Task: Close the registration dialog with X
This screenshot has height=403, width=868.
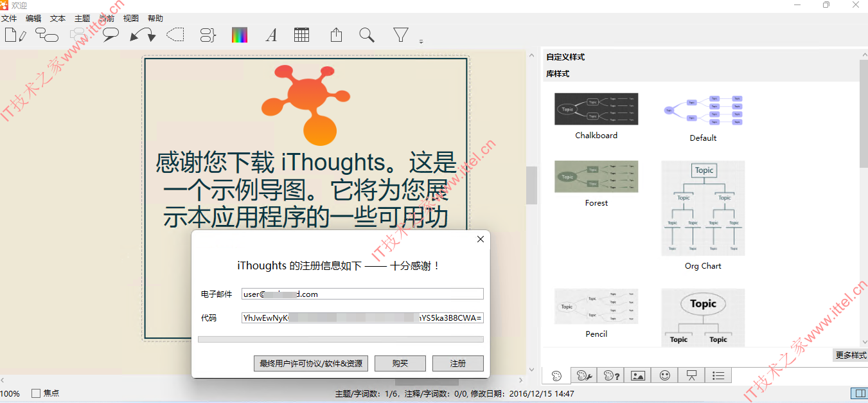Action: (480, 239)
